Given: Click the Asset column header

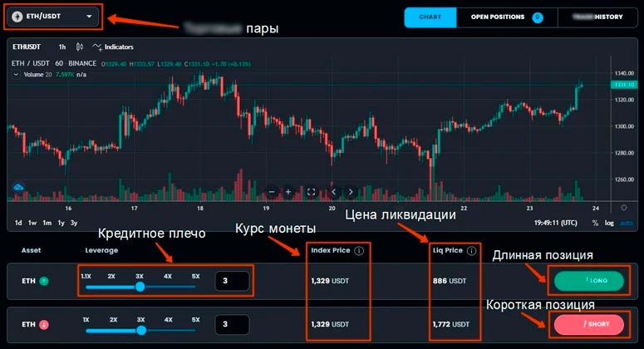Looking at the screenshot, I should point(32,250).
